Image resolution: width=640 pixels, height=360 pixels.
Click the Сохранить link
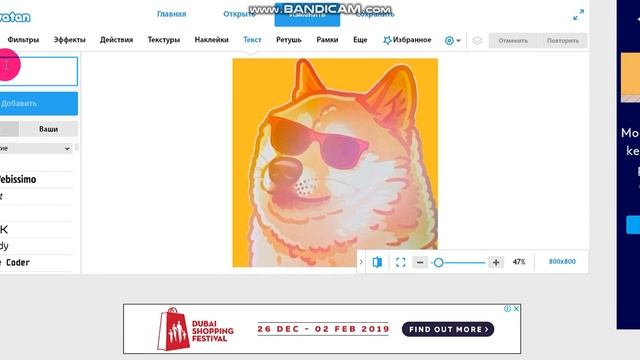375,14
